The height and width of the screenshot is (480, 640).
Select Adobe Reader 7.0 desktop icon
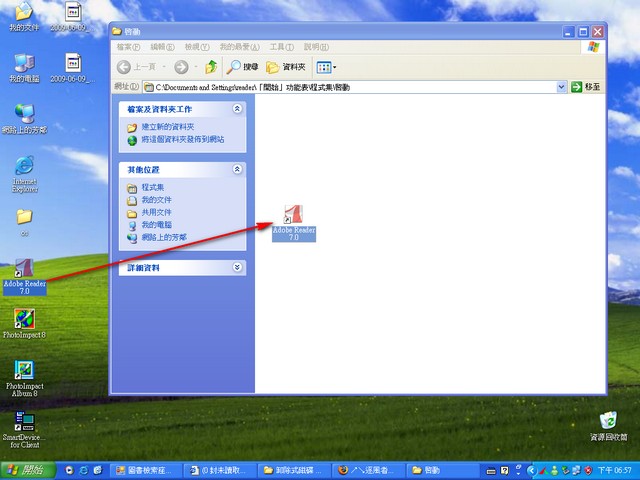(x=24, y=277)
